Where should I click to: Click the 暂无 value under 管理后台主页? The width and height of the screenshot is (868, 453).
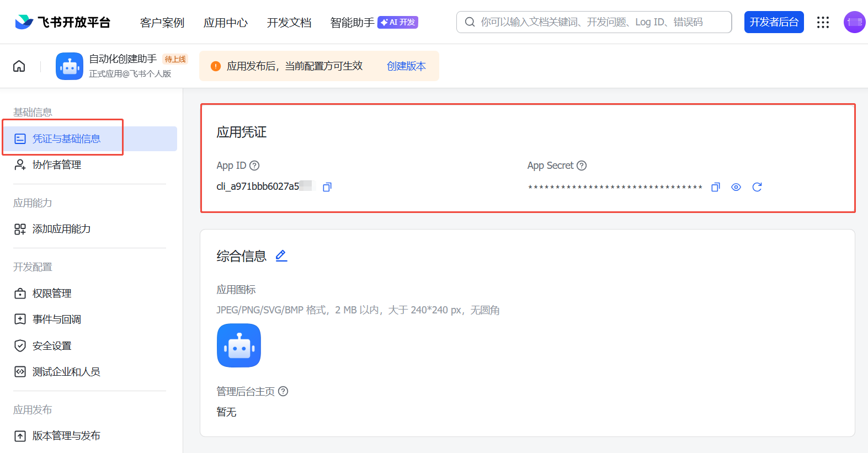coord(226,412)
